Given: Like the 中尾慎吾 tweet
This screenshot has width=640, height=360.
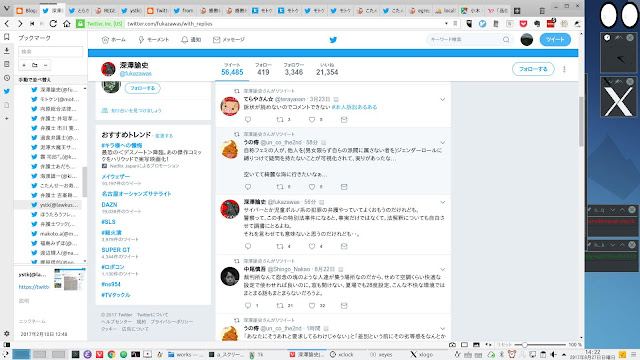Looking at the screenshot, I should 312,305.
